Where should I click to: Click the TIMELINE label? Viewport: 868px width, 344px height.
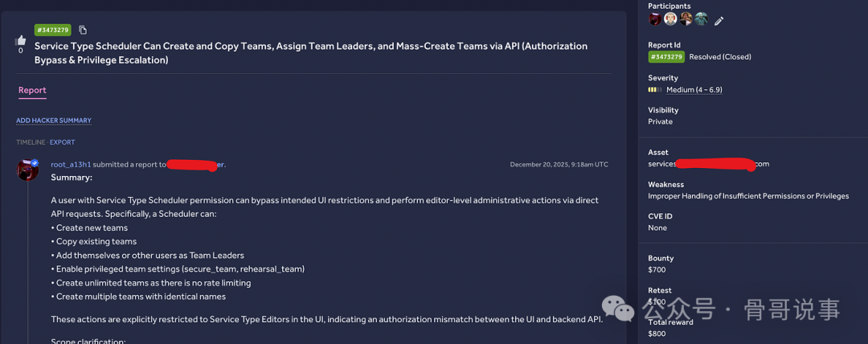point(31,142)
